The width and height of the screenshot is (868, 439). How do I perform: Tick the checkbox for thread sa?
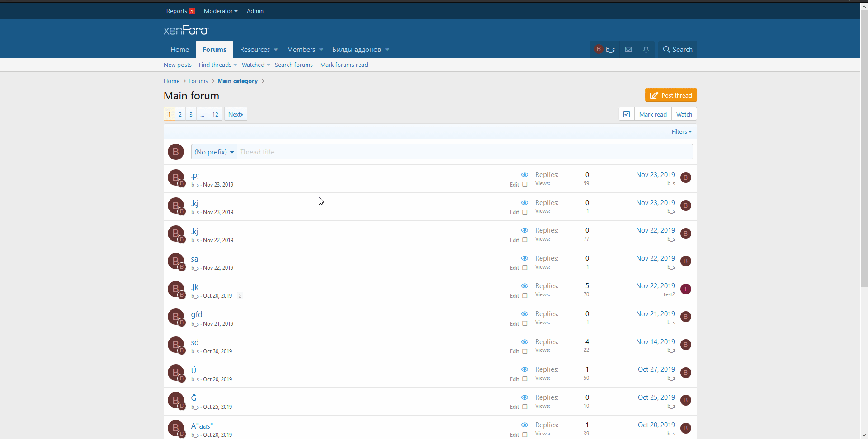coord(525,268)
